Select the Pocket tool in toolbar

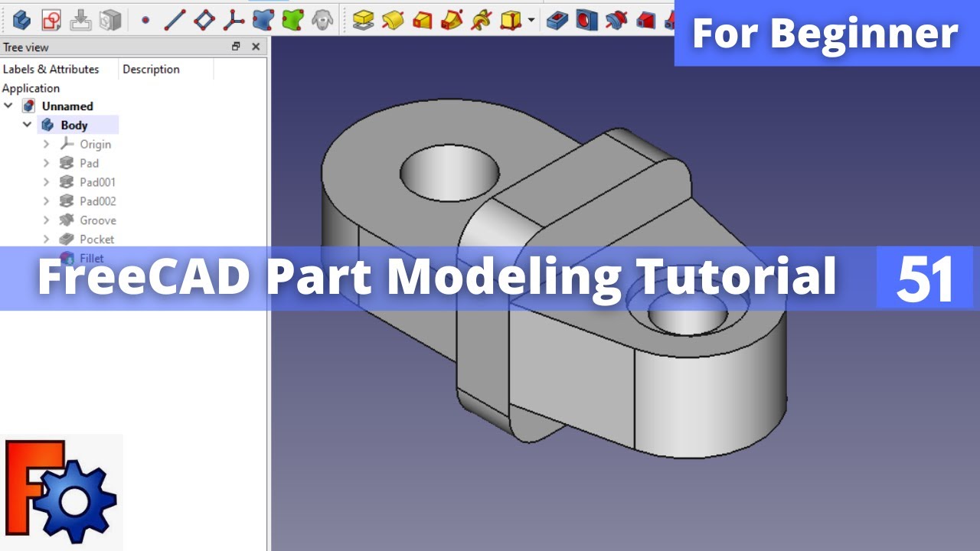coord(557,20)
